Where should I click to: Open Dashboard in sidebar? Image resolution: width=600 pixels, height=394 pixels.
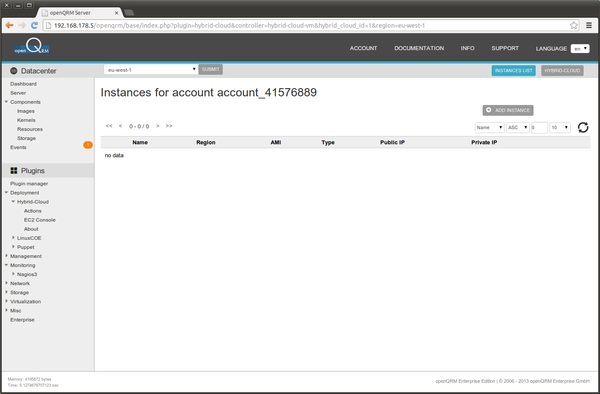click(23, 84)
